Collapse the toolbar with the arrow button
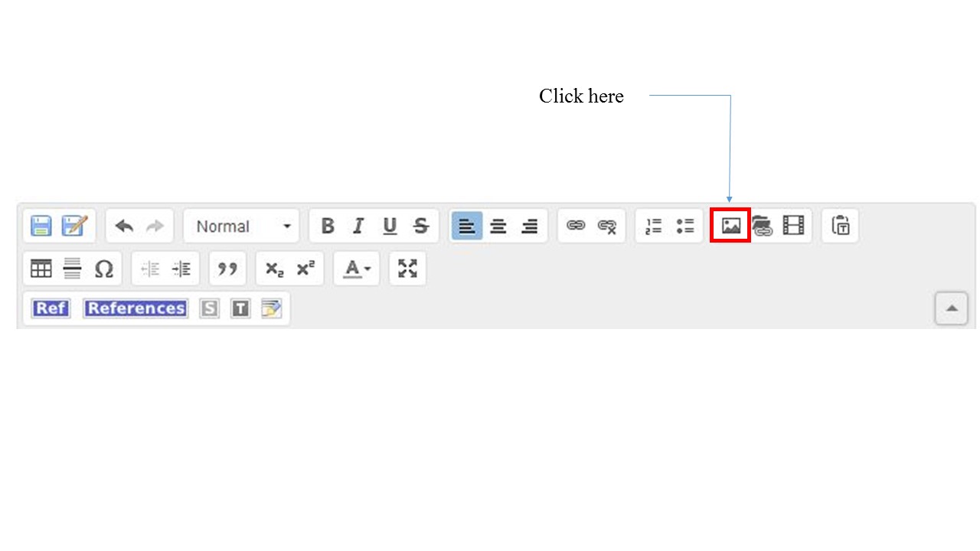This screenshot has width=980, height=551. click(951, 308)
